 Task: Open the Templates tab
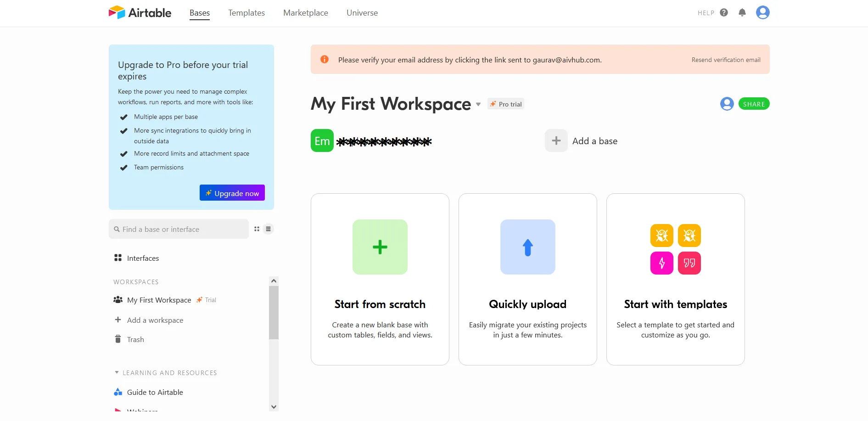[246, 13]
